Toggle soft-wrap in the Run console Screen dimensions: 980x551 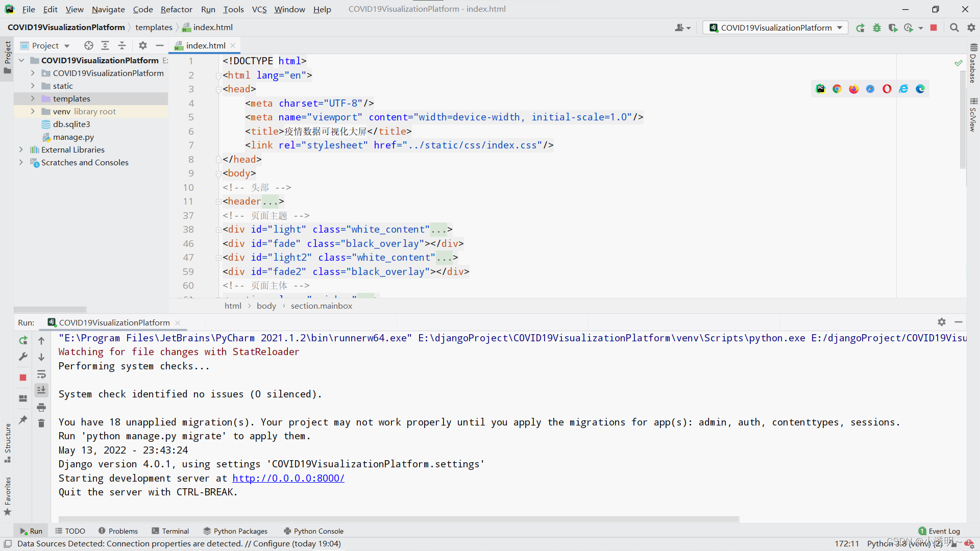click(41, 374)
